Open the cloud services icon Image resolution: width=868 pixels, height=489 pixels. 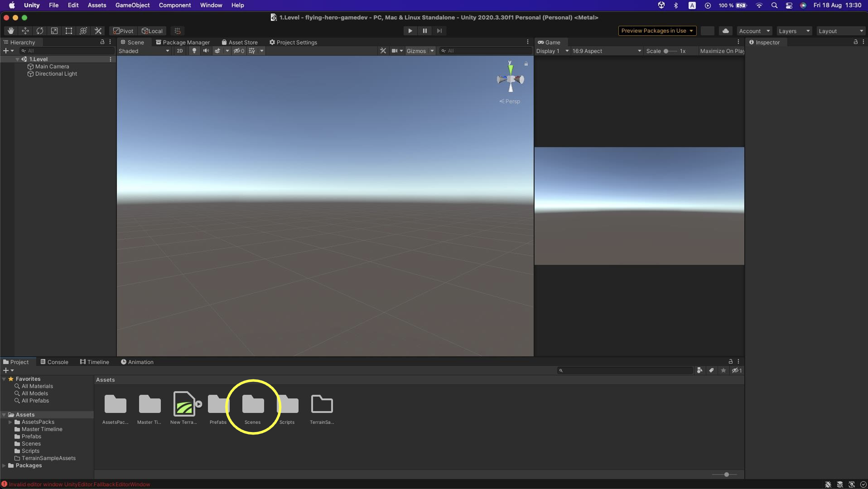pos(725,31)
